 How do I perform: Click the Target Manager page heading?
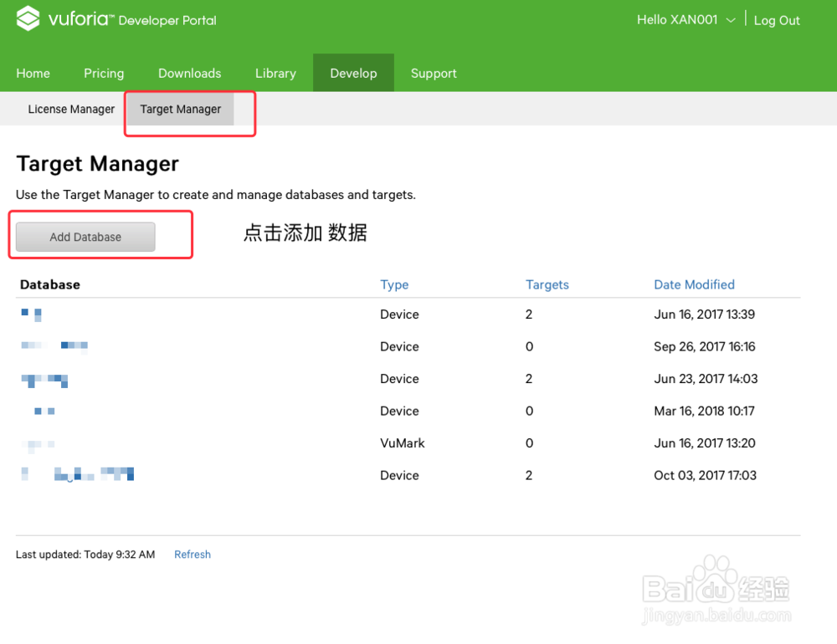[x=97, y=164]
